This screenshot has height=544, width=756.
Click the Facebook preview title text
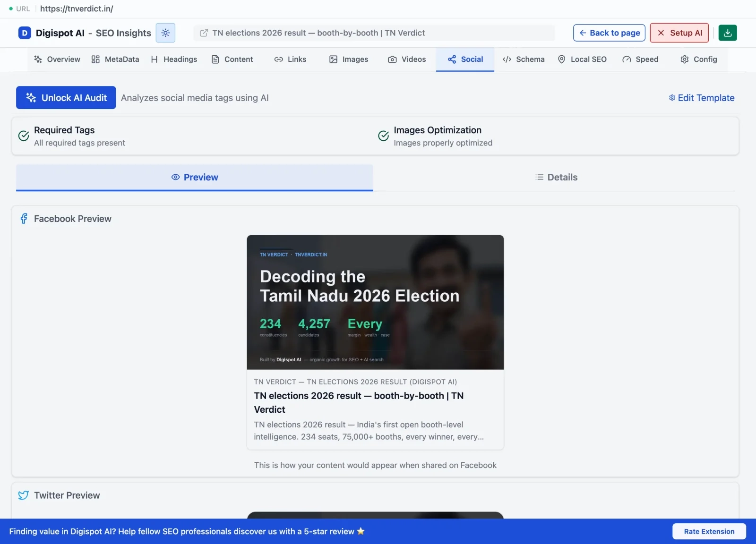[359, 403]
